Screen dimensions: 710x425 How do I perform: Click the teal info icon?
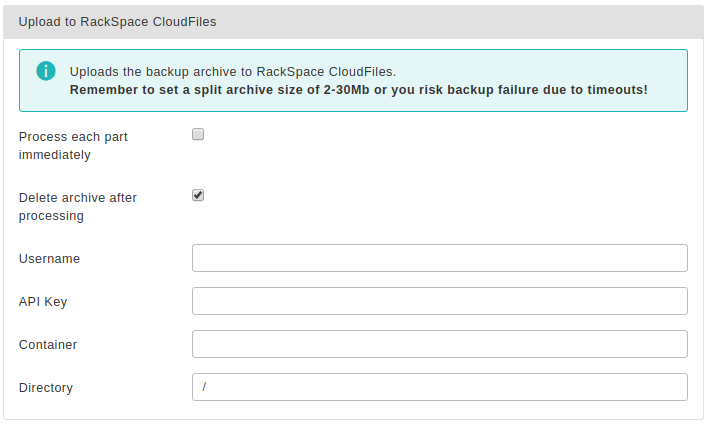coord(46,71)
